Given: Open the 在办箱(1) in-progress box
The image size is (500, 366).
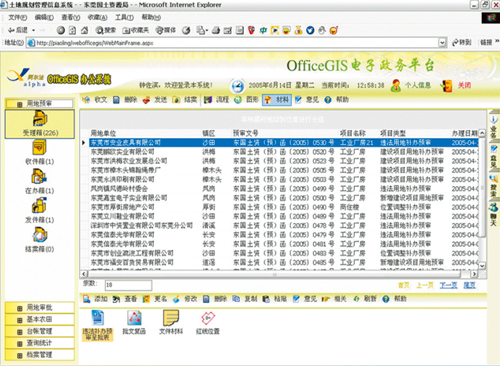Looking at the screenshot, I should coord(40,182).
